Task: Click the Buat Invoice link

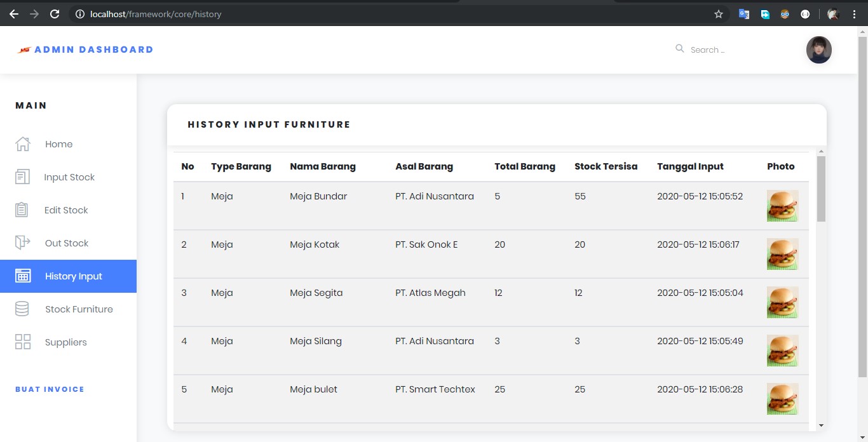Action: (50, 389)
